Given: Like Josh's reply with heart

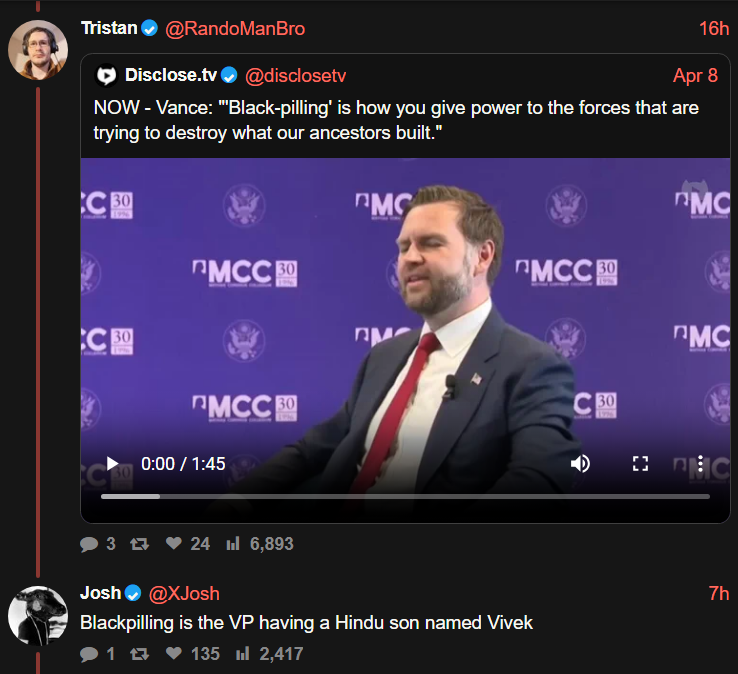Looking at the screenshot, I should (x=174, y=654).
